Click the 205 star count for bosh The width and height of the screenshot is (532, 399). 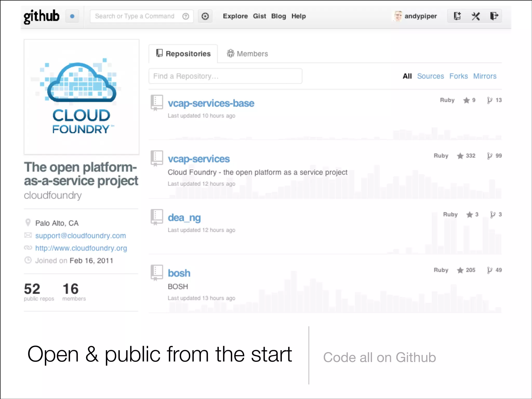click(x=470, y=270)
